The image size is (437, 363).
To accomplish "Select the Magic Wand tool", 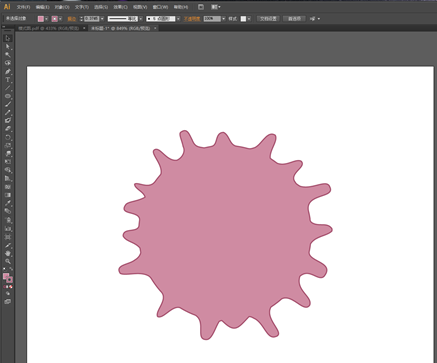I will 8,55.
